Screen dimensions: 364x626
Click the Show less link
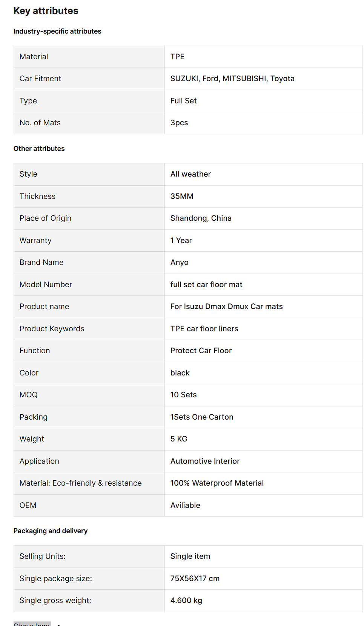coord(32,624)
